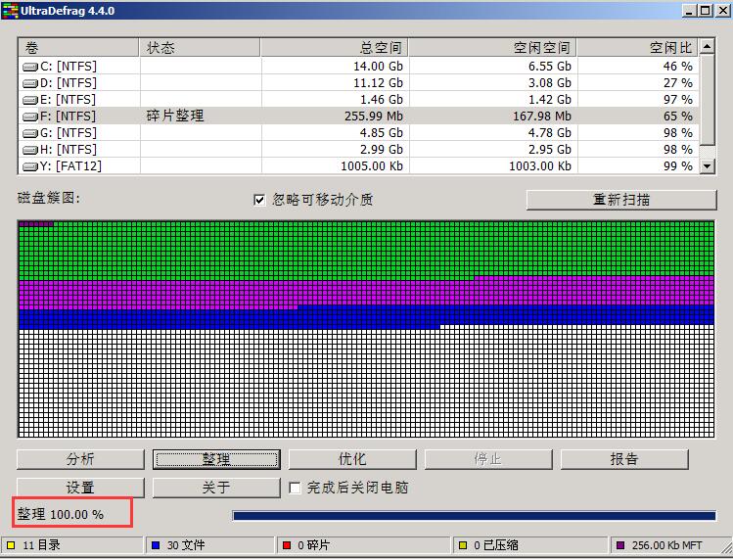Click the volume list scrollbar thumb

[x=707, y=100]
